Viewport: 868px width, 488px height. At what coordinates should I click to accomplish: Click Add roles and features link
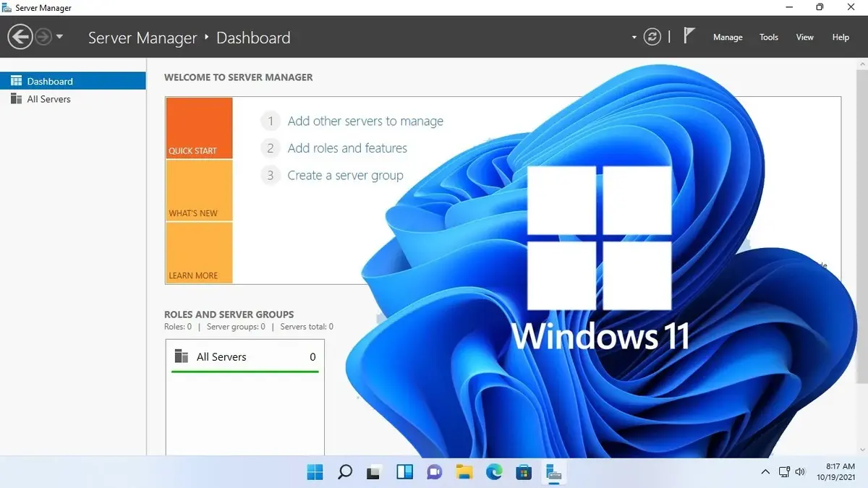[x=347, y=148]
